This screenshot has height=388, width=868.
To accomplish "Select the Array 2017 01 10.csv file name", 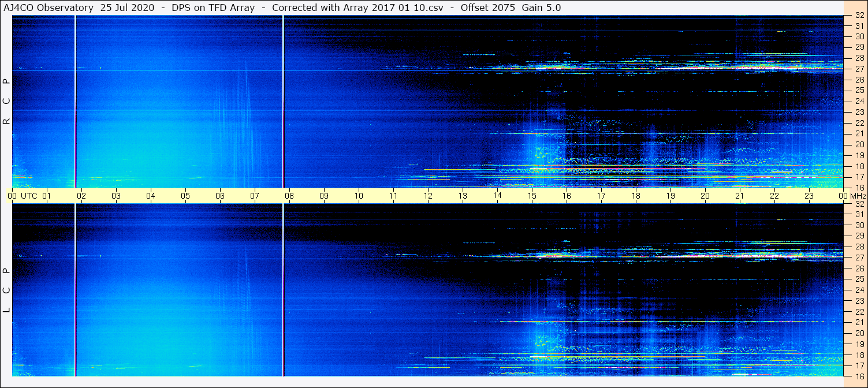I will point(394,8).
